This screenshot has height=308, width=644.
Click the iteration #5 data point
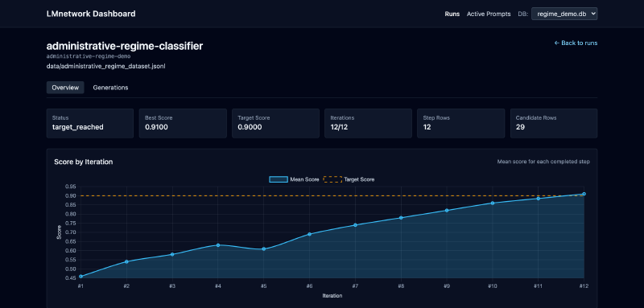(x=264, y=249)
